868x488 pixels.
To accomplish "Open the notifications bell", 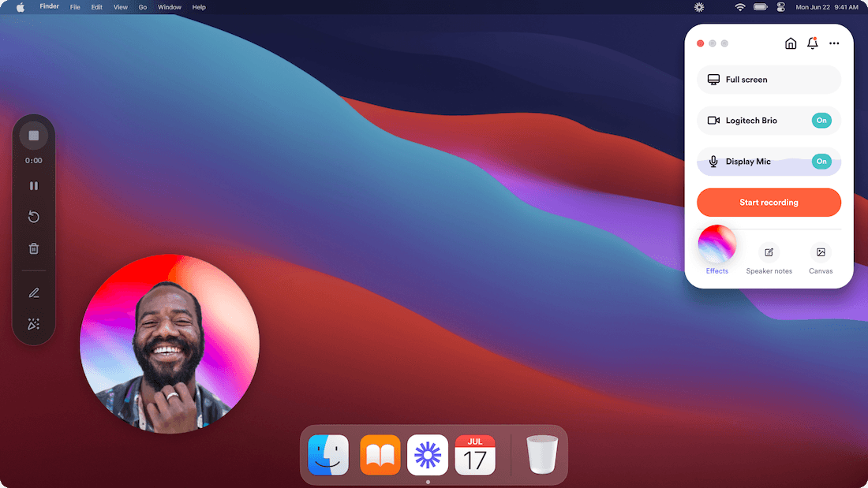I will click(x=813, y=43).
